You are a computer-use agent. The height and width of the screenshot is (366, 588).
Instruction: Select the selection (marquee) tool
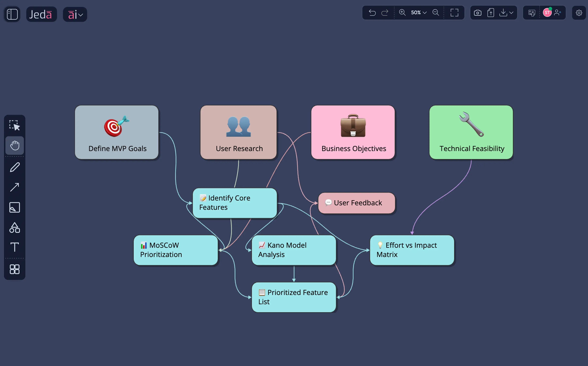(x=15, y=125)
